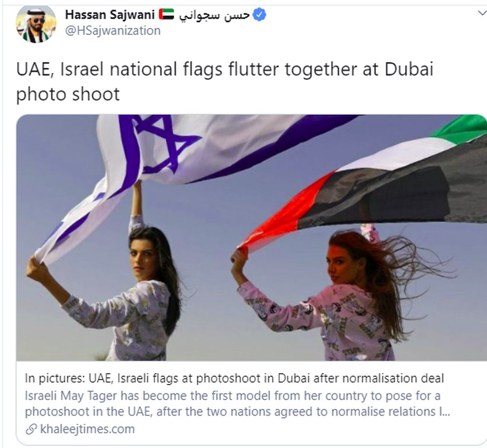This screenshot has height=448, width=487.
Task: Click the 'Israeli May Tager' card description
Action: click(x=237, y=404)
